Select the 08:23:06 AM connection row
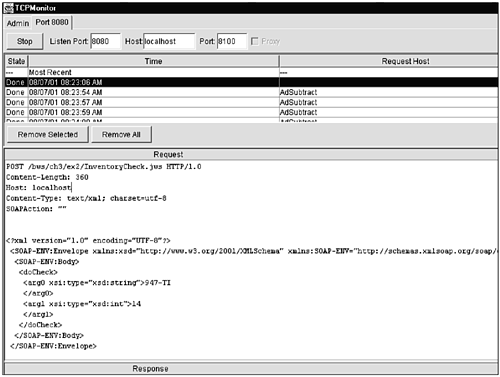Screen dimensions: 500x377 [252, 82]
